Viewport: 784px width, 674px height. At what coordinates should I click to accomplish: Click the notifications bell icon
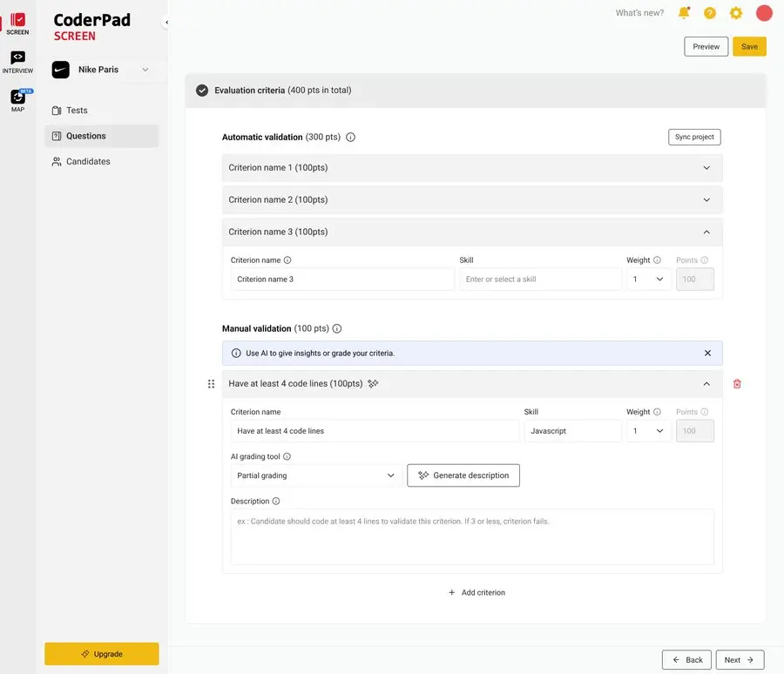pyautogui.click(x=684, y=12)
